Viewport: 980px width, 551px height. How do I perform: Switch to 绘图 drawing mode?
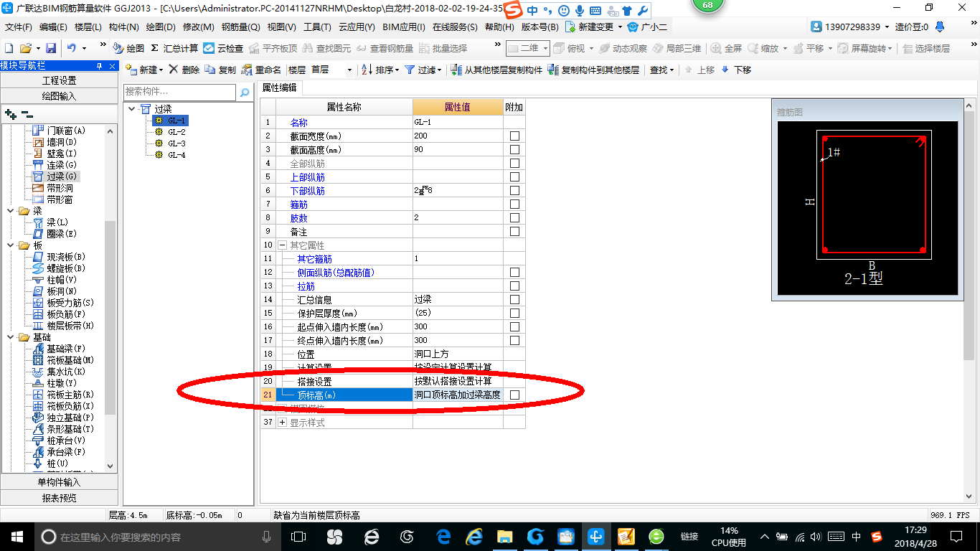[x=128, y=48]
